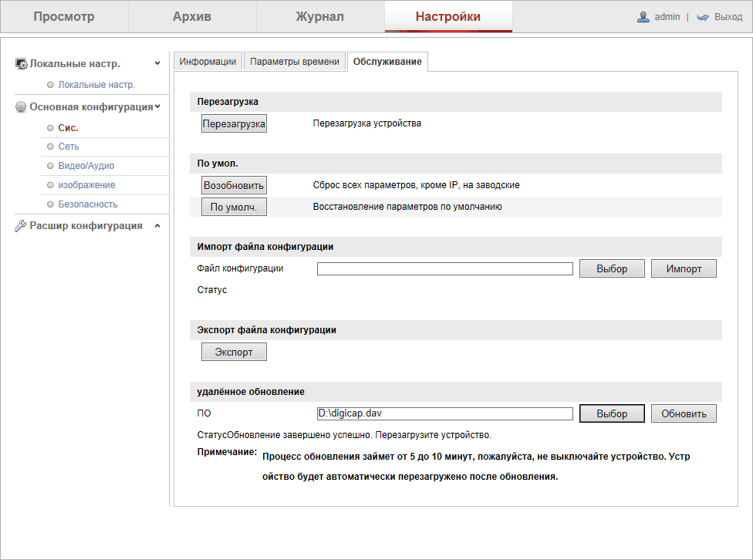
Task: Click the Примечание: label
Action: pyautogui.click(x=227, y=452)
